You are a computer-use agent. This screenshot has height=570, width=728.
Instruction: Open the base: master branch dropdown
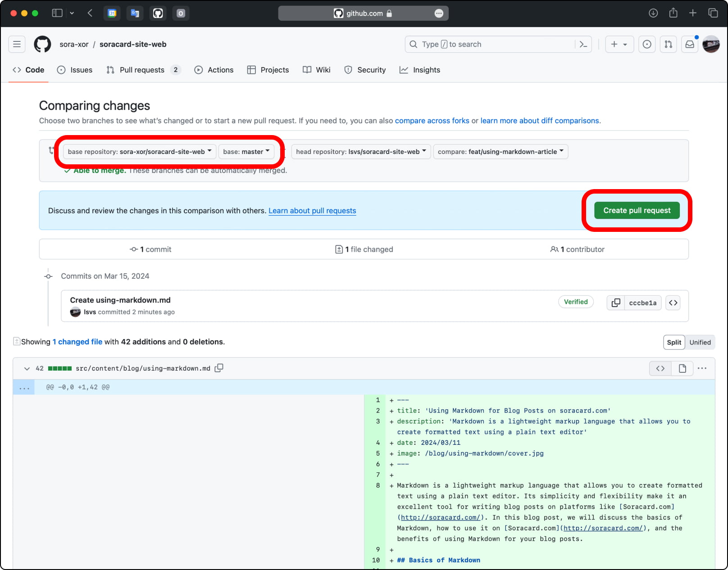tap(246, 151)
